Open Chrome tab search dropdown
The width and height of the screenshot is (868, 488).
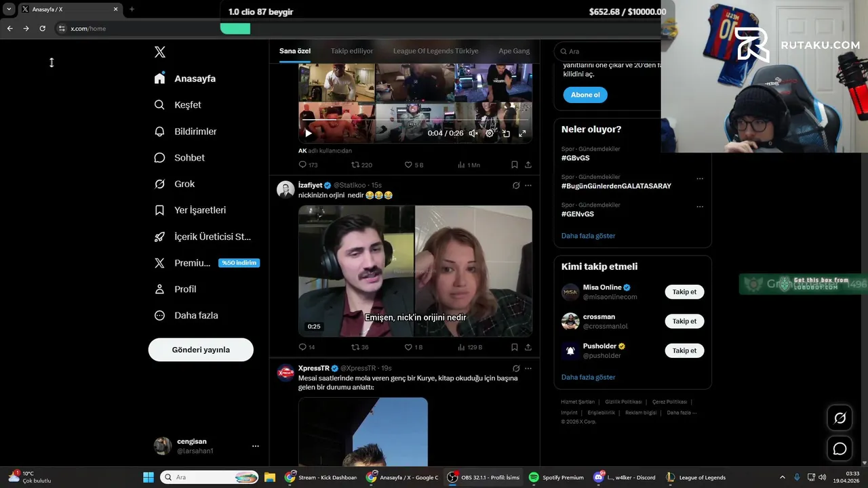tap(9, 9)
